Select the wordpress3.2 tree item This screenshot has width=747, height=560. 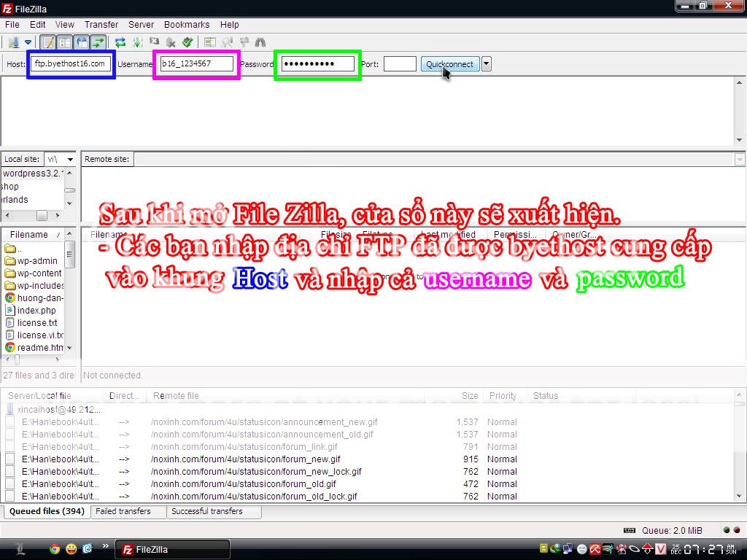[32, 174]
